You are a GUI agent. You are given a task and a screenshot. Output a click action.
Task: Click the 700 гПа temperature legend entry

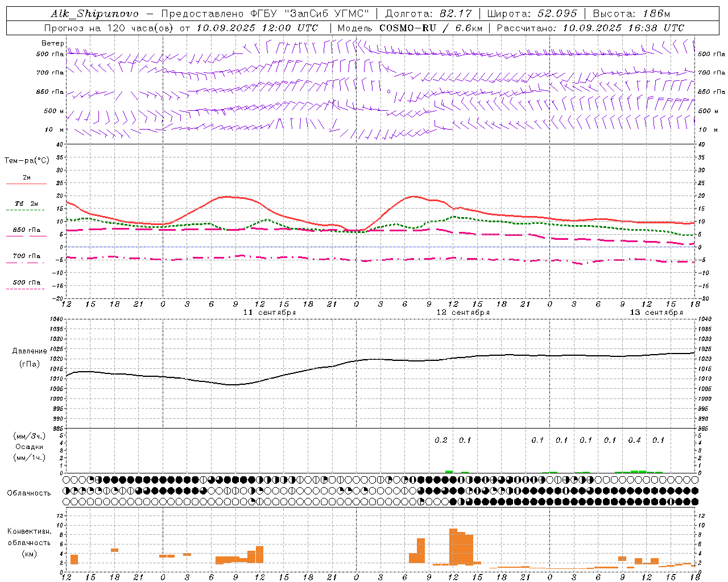[x=27, y=256]
